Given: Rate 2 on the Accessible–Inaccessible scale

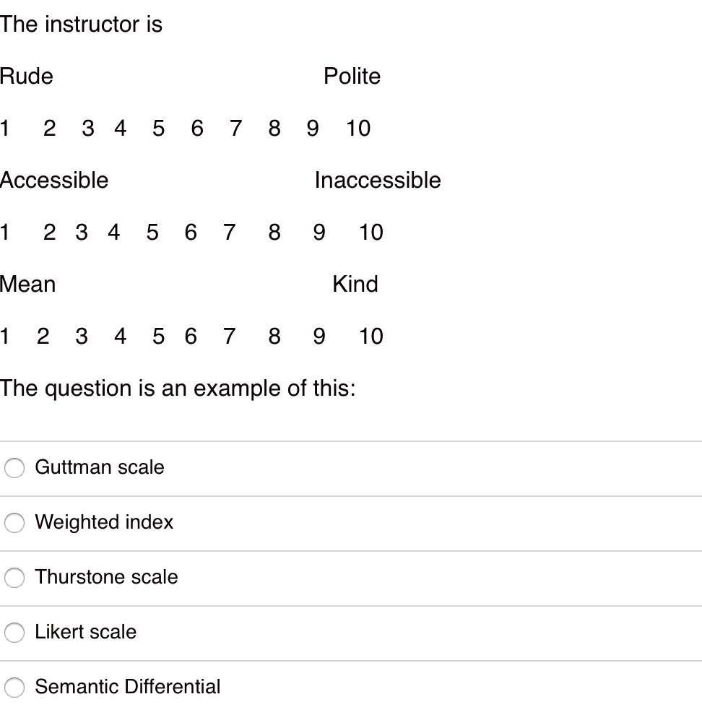Looking at the screenshot, I should click(49, 233).
